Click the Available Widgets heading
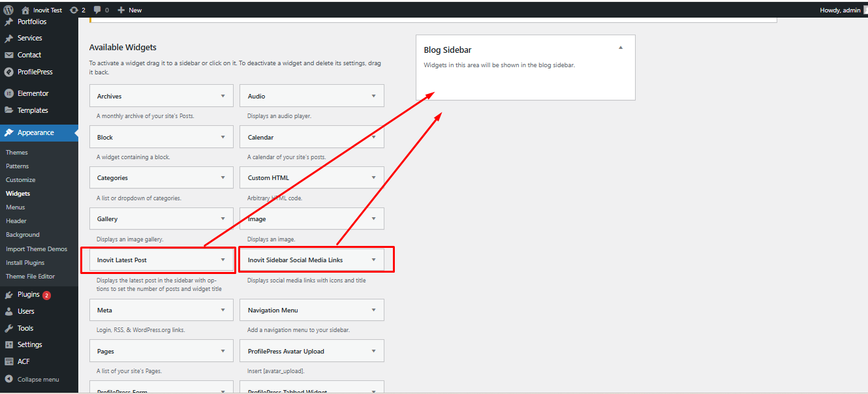Screen dimensions: 868x394 click(123, 47)
